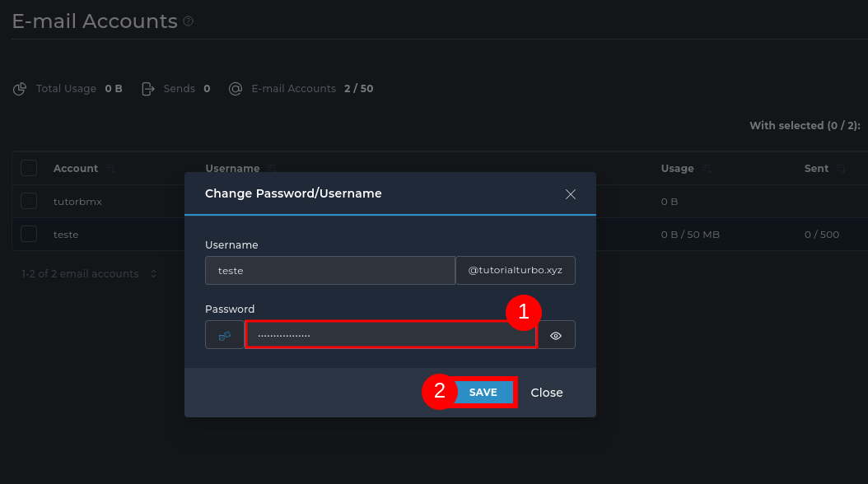Click the Sends arrow icon
The width and height of the screenshot is (868, 484).
click(x=148, y=89)
